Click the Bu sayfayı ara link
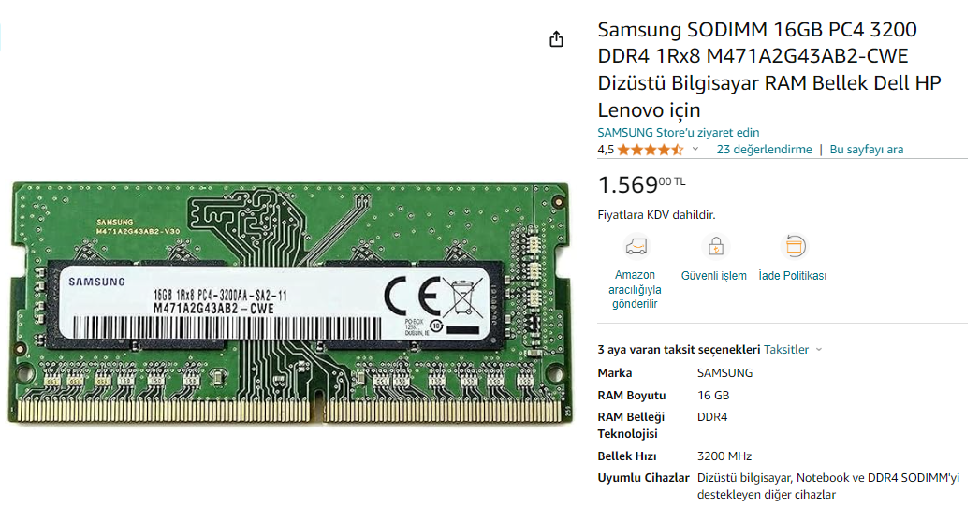This screenshot has width=980, height=507. [x=867, y=150]
